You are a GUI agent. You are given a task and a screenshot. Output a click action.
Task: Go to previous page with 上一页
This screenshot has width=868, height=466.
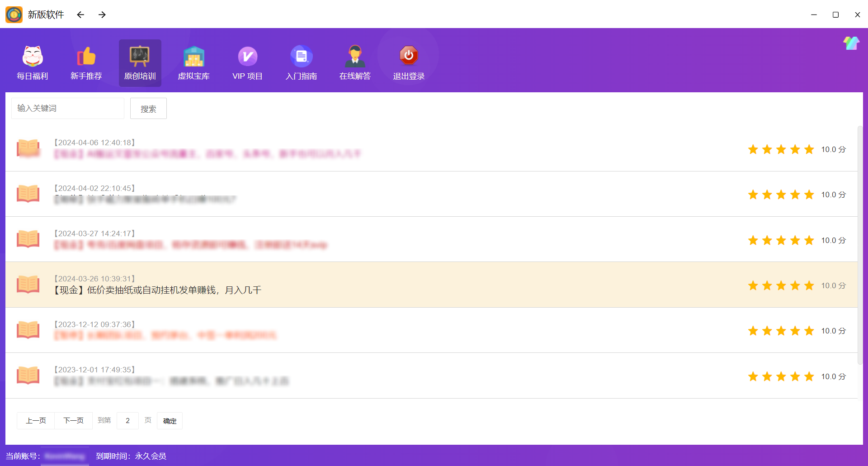point(36,421)
